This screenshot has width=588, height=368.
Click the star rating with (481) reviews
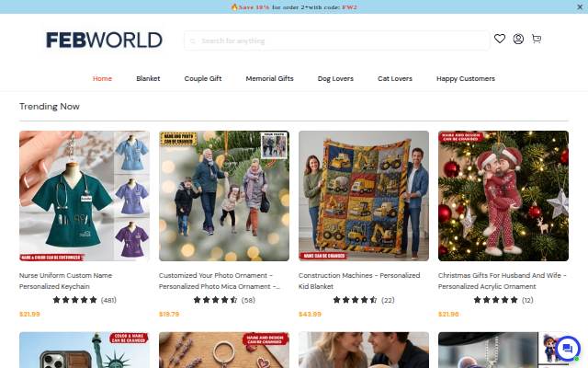tap(85, 300)
